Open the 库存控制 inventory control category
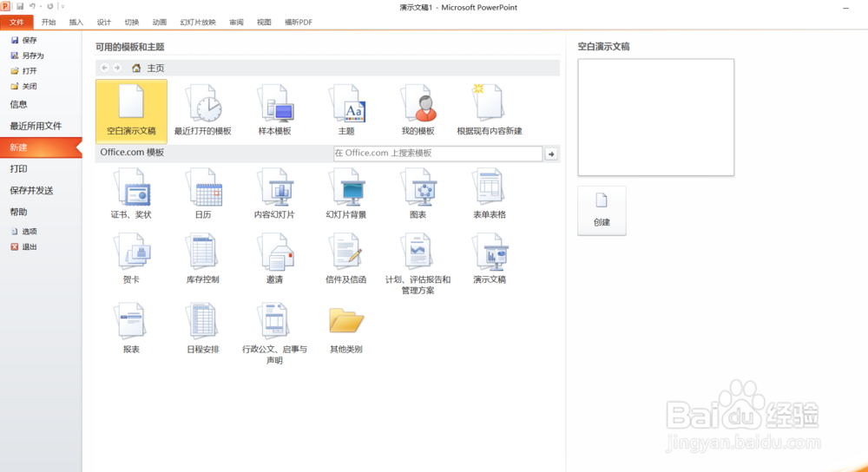Viewport: 868px width, 472px height. point(202,259)
